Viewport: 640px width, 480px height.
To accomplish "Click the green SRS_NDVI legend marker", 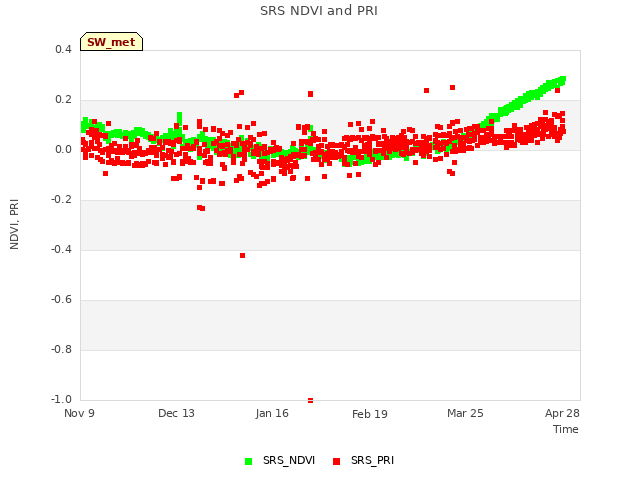I will tap(249, 461).
